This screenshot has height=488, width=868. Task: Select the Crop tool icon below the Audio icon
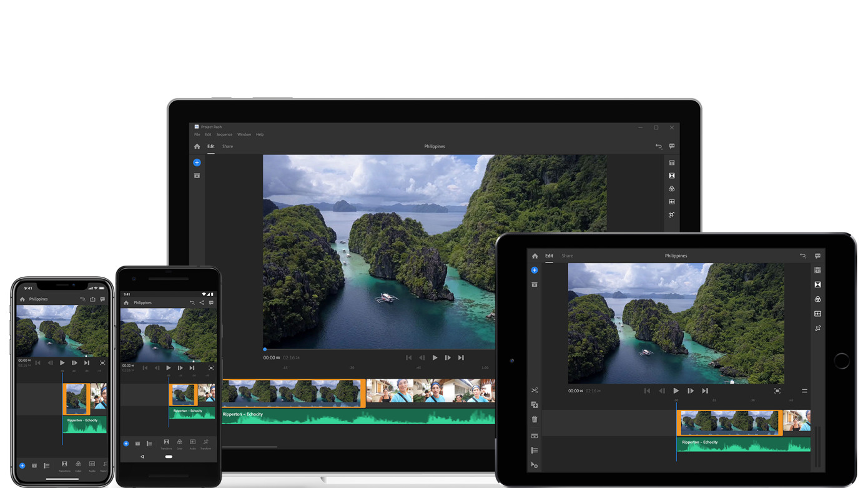(671, 214)
